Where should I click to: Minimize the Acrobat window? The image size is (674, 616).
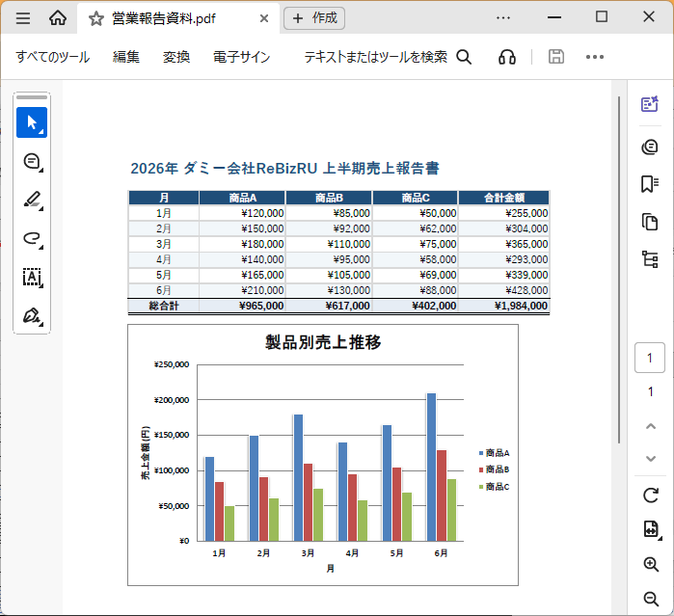coord(554,18)
